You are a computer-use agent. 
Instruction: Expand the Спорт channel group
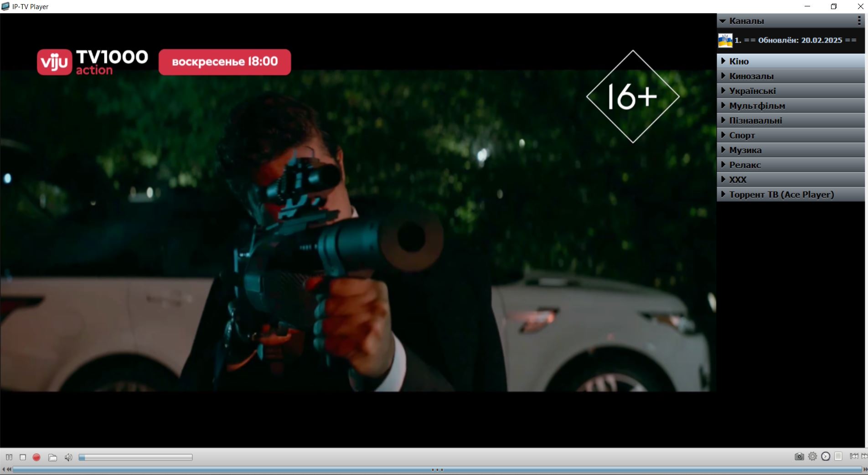coord(791,135)
